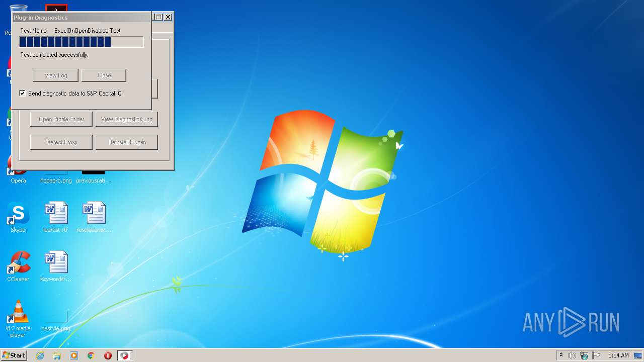Click the View Log button
644x362 pixels.
point(56,75)
